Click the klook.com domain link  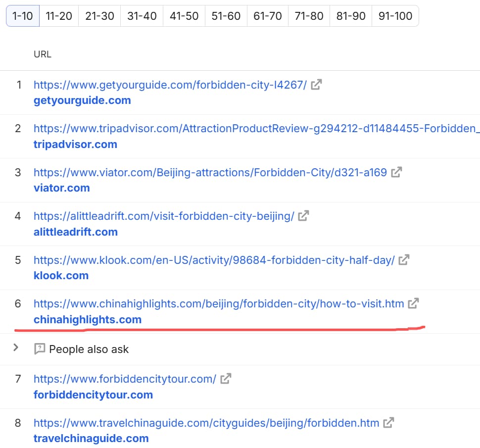(x=61, y=276)
